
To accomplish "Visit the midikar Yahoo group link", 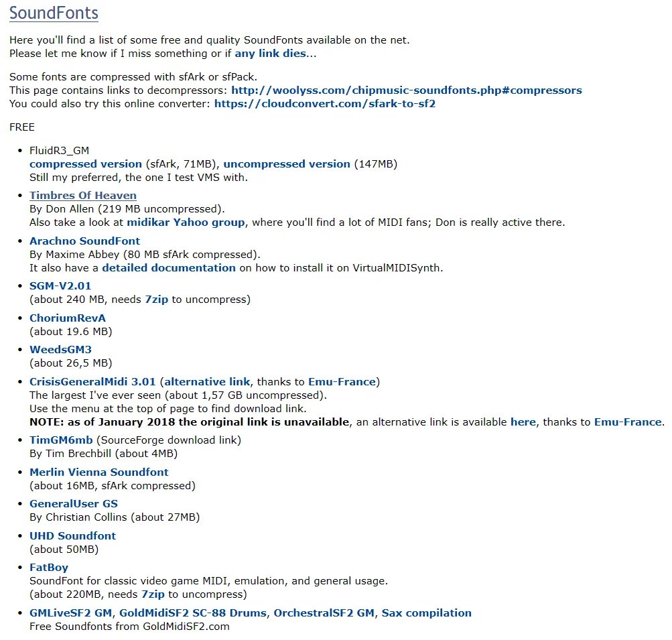I will [x=186, y=222].
